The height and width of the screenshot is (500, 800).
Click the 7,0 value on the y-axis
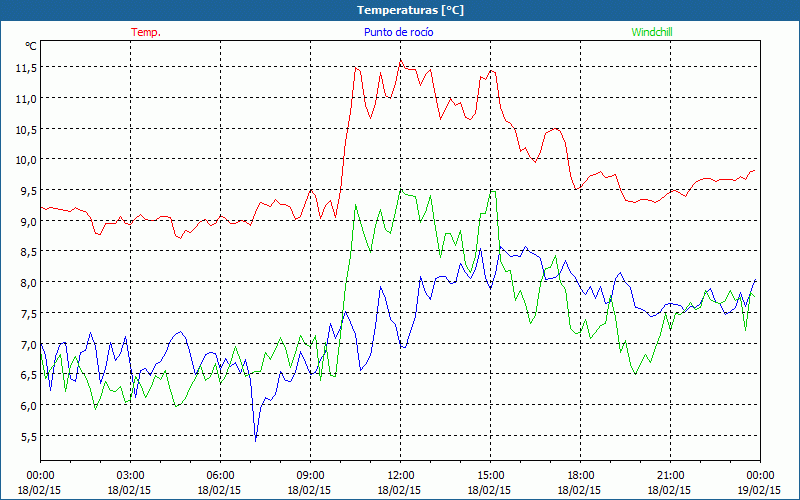click(28, 344)
